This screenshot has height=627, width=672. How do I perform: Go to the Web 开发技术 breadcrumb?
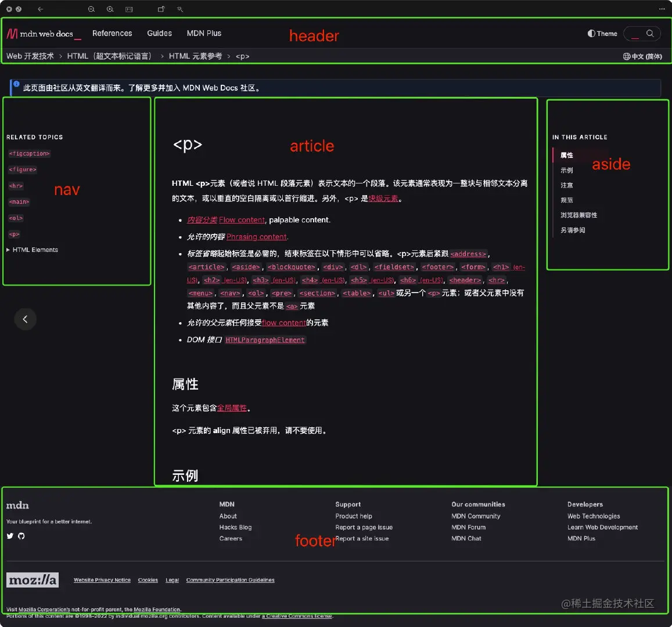pyautogui.click(x=30, y=56)
